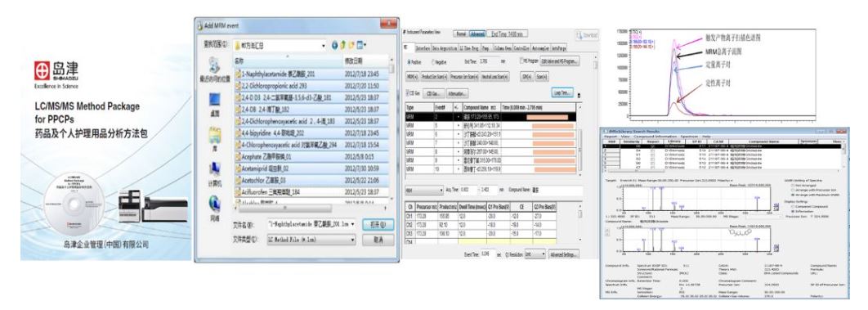Click the Normal view button in parameter view
The height and width of the screenshot is (310, 868).
(x=461, y=34)
